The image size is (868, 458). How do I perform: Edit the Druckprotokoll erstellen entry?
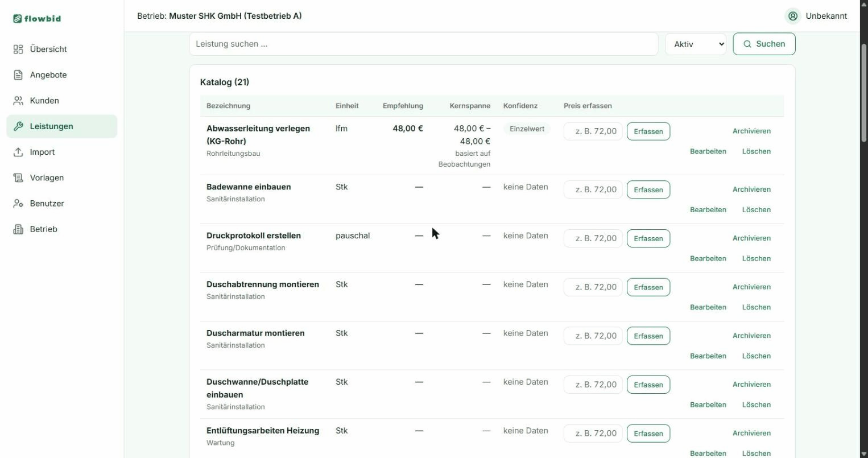(x=708, y=258)
